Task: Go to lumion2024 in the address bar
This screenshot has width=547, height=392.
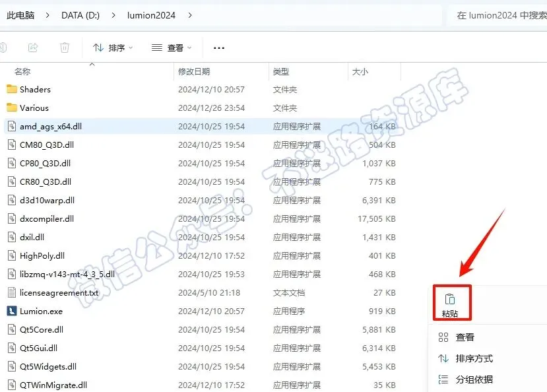Action: point(151,15)
